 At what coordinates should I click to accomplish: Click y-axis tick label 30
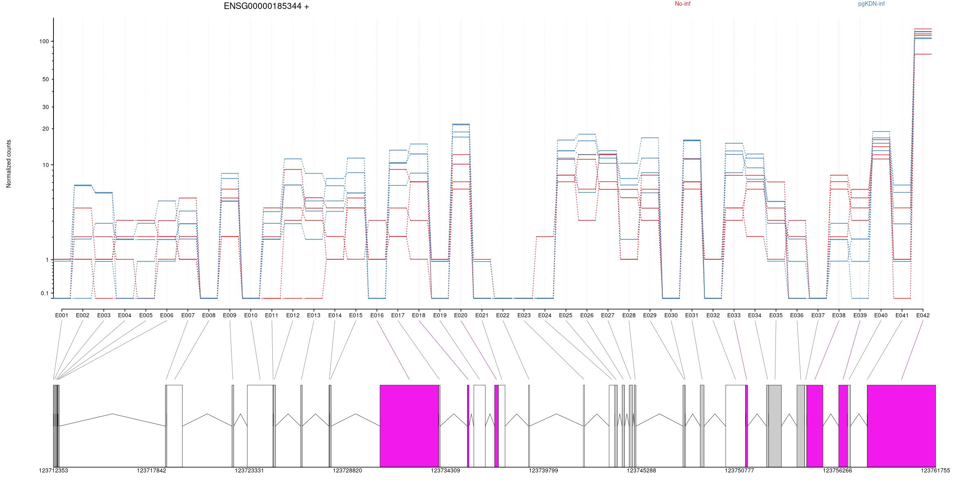(46, 107)
